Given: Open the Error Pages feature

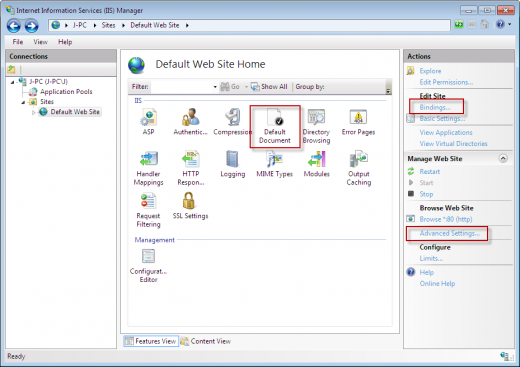Looking at the screenshot, I should click(x=358, y=122).
